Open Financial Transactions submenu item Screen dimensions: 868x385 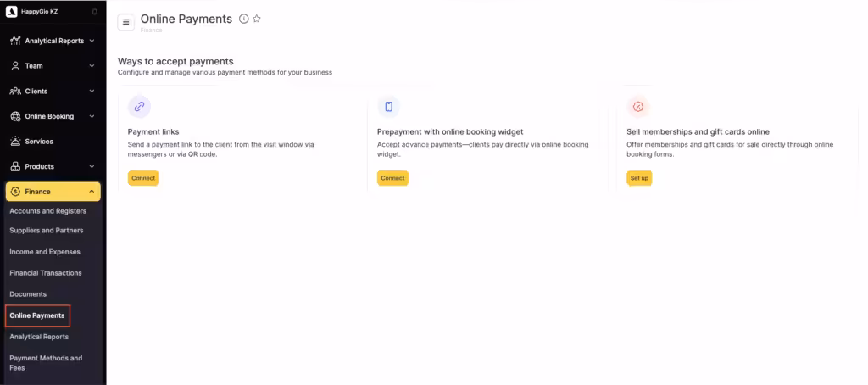(x=46, y=273)
